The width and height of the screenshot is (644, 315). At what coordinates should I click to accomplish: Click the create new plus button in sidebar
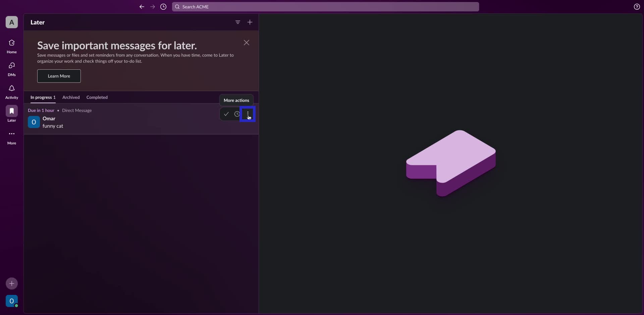click(12, 283)
